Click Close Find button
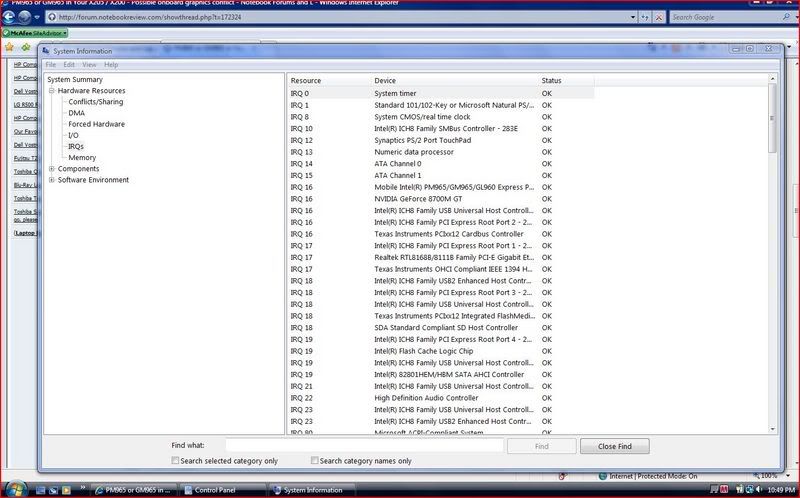 click(x=614, y=446)
